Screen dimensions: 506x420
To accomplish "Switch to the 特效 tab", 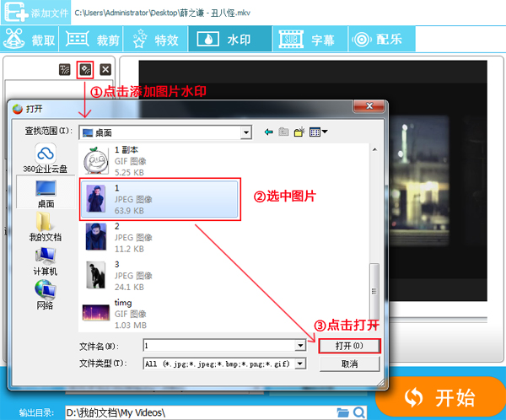I will (x=158, y=39).
